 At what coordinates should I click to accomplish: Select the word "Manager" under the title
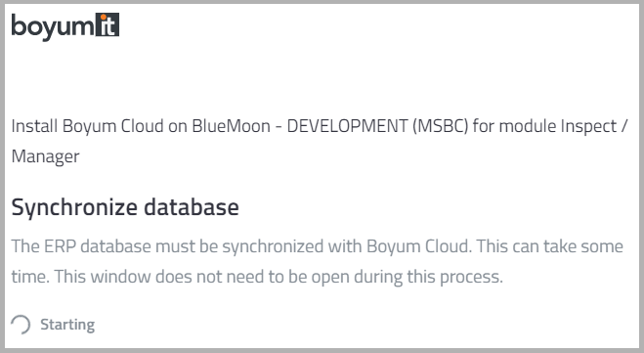click(x=45, y=156)
